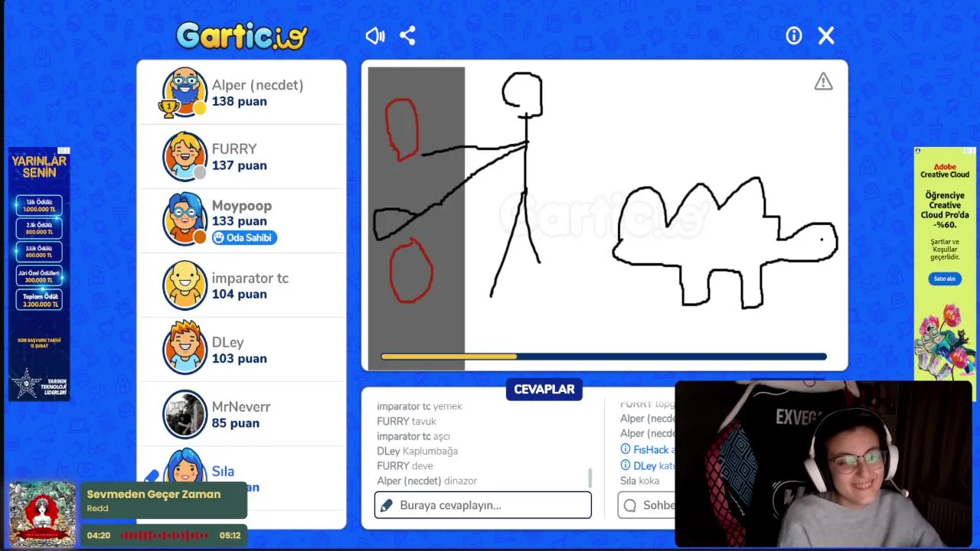Click the '1.lik Ödülü' prize box in left ad

pyautogui.click(x=39, y=205)
